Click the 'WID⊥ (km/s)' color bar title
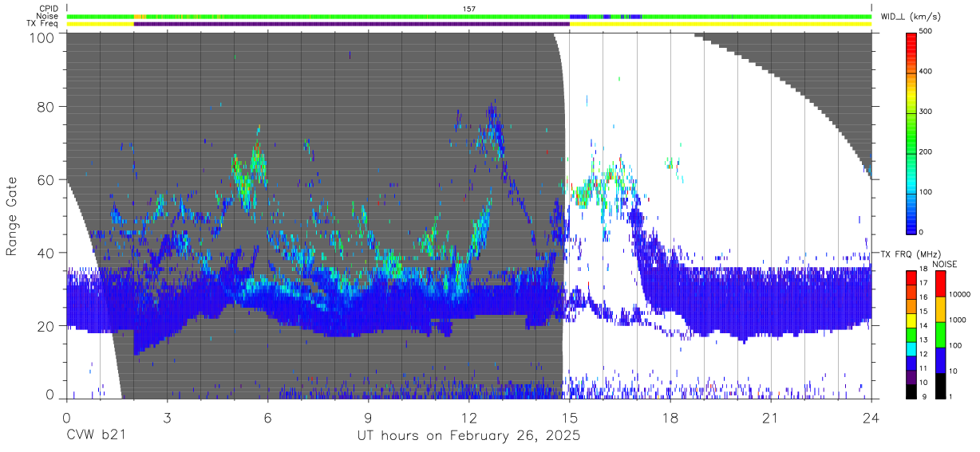The width and height of the screenshot is (980, 452). coord(909,16)
